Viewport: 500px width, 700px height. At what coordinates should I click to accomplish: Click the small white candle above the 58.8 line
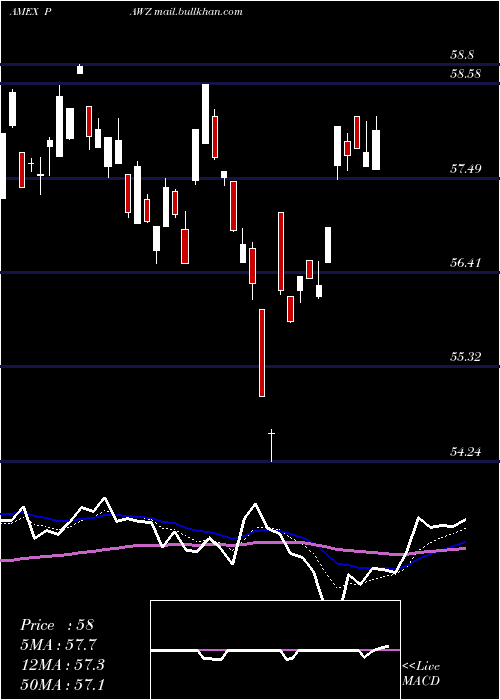pyautogui.click(x=80, y=69)
